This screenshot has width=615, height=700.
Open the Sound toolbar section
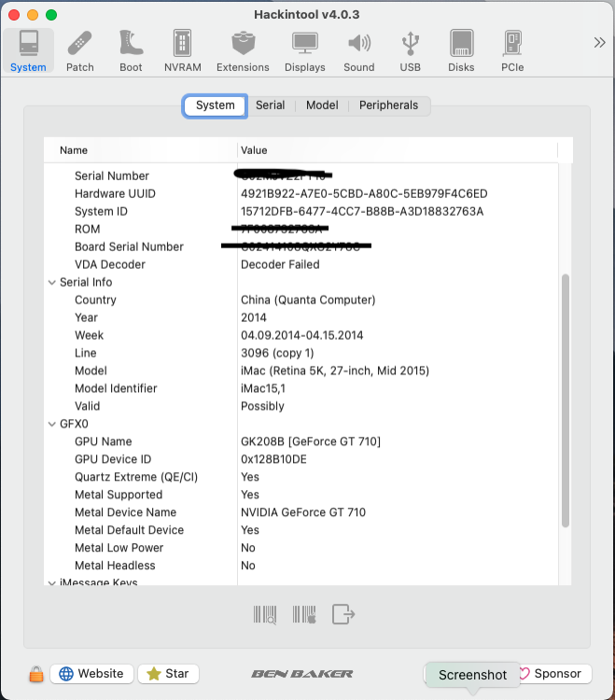tap(358, 51)
